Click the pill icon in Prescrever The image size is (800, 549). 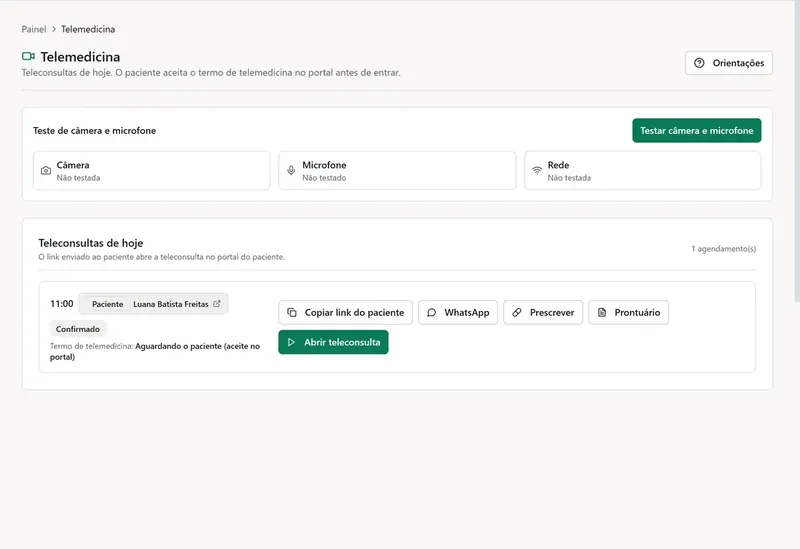click(x=517, y=312)
